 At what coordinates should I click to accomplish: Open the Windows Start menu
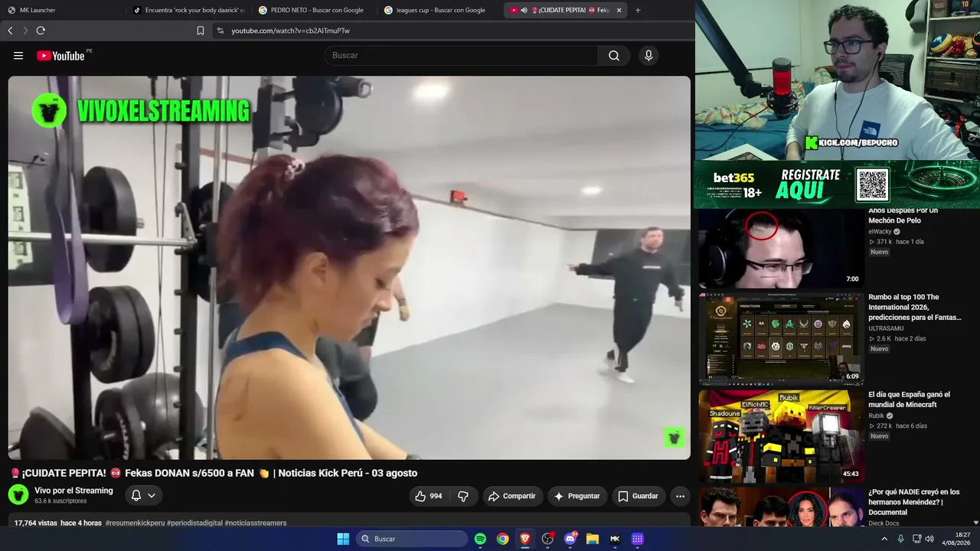(x=343, y=539)
